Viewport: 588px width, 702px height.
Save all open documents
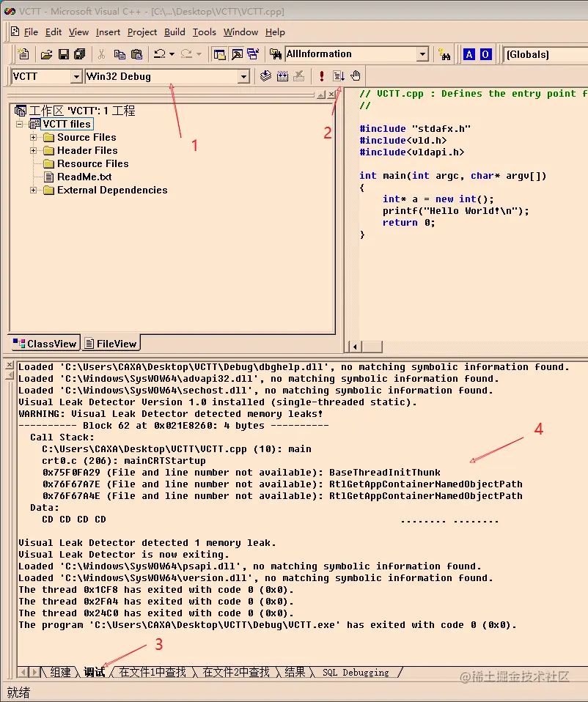(x=78, y=54)
